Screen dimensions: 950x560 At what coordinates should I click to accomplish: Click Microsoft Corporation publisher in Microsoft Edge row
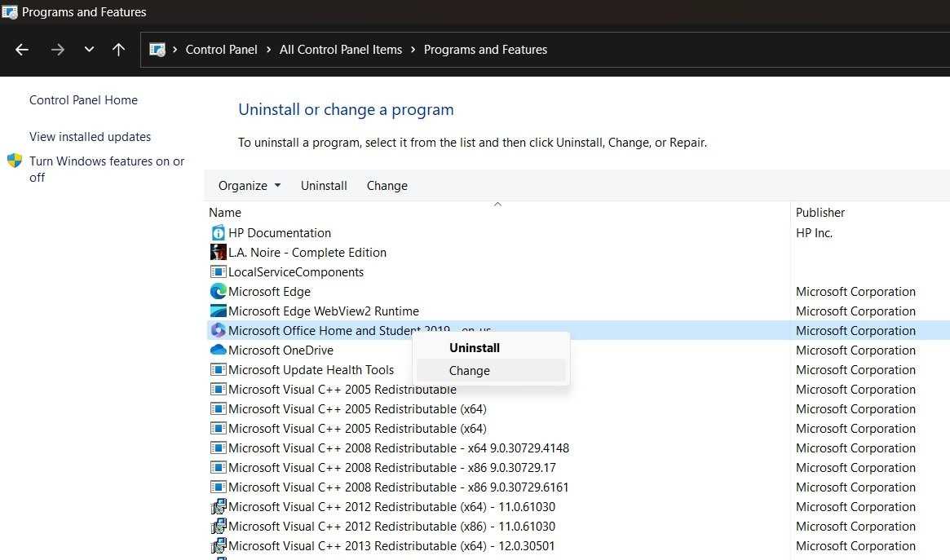pos(855,291)
